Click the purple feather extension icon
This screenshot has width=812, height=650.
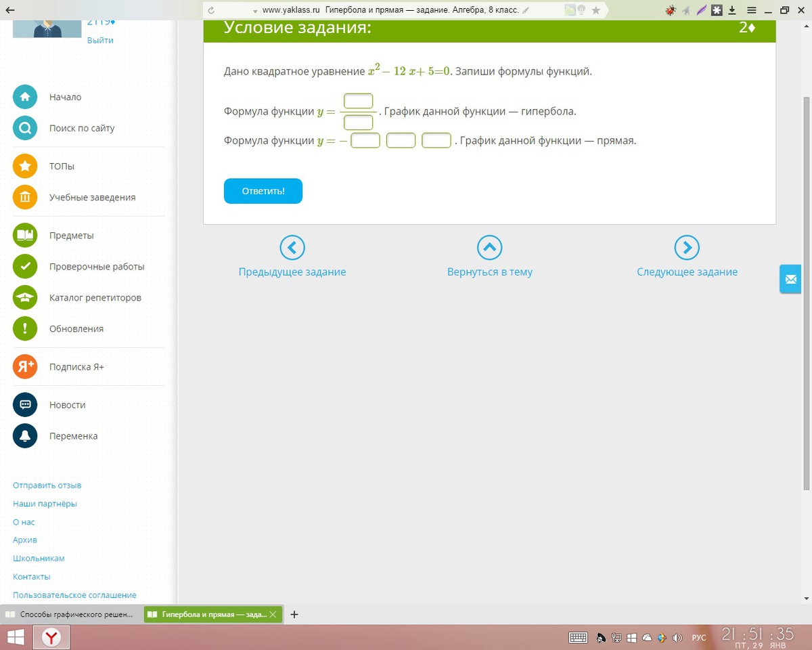(702, 10)
